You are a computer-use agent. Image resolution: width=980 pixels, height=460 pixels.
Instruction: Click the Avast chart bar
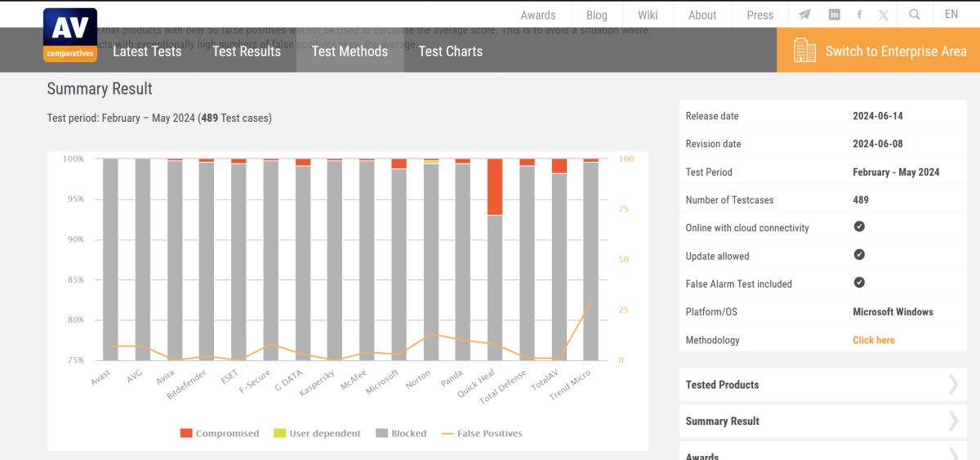click(x=110, y=260)
